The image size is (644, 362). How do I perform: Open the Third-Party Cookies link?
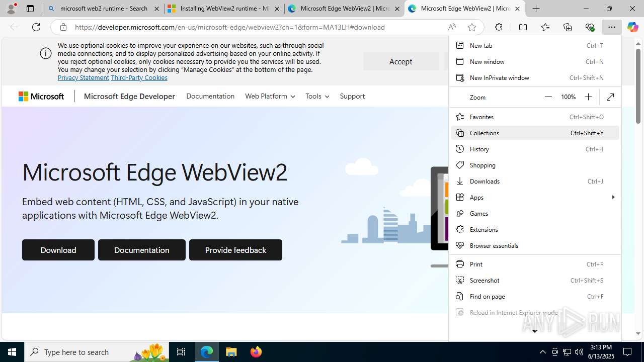pos(139,77)
